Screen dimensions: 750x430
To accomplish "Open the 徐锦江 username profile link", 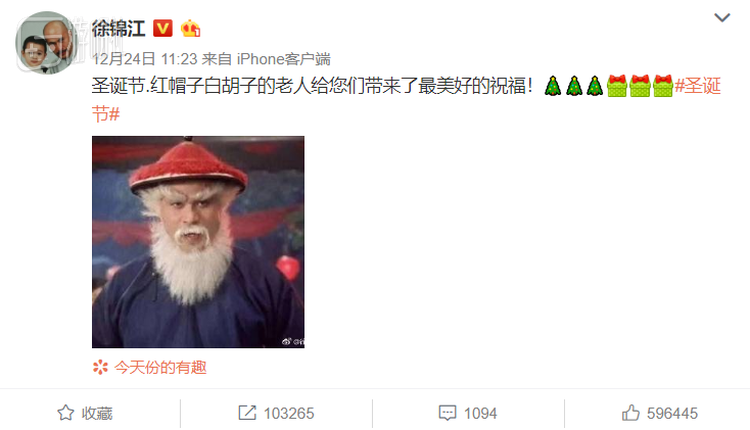I will point(119,29).
